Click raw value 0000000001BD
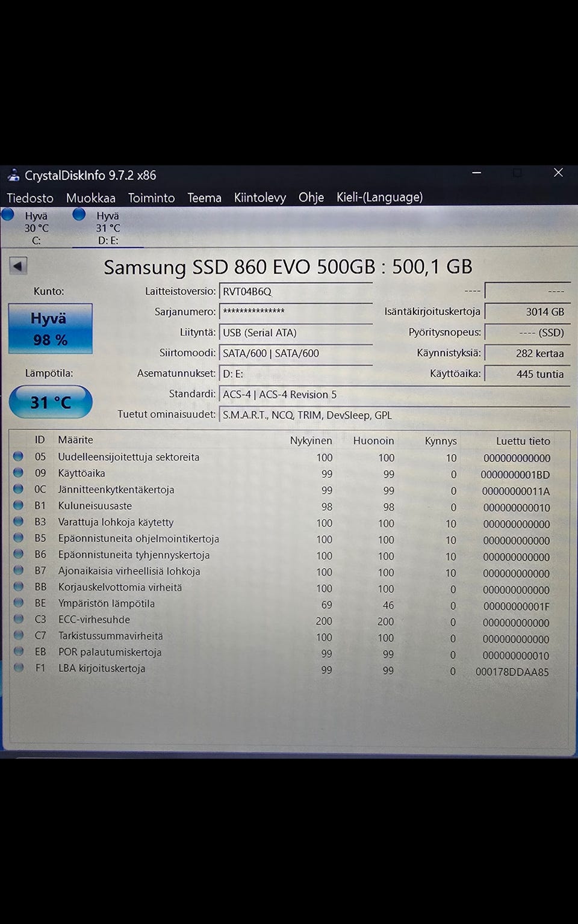Image resolution: width=578 pixels, height=924 pixels. 515,475
